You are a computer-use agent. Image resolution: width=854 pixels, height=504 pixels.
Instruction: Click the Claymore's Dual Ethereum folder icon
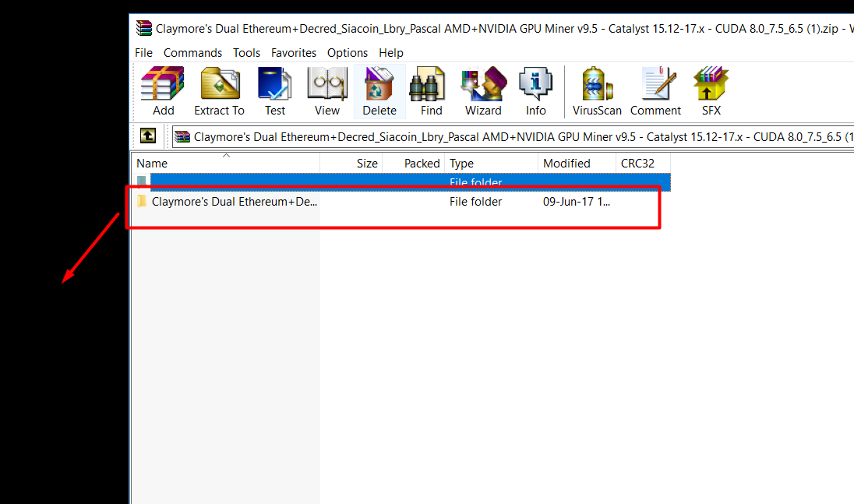(x=142, y=202)
